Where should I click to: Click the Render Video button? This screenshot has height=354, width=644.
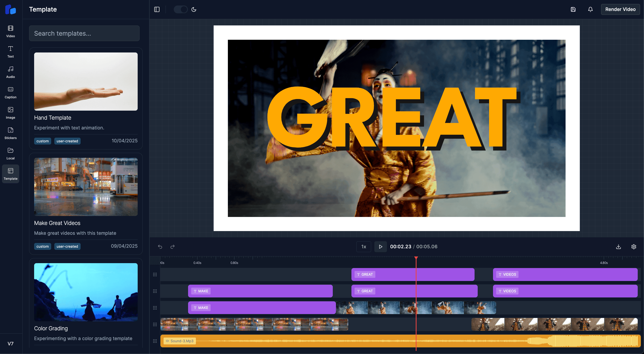point(620,9)
